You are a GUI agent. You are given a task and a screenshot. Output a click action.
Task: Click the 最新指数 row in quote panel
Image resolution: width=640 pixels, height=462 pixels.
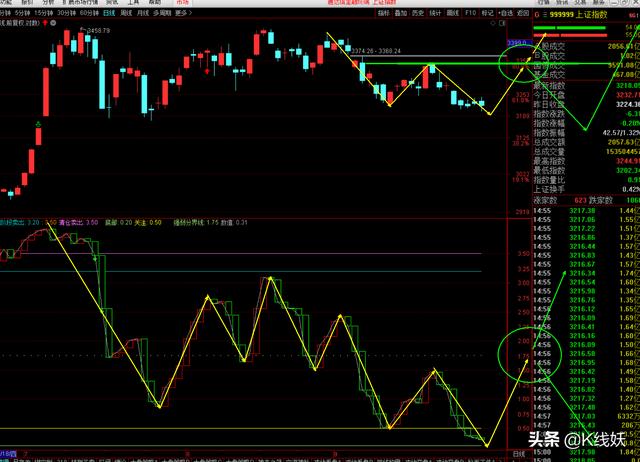coord(586,86)
